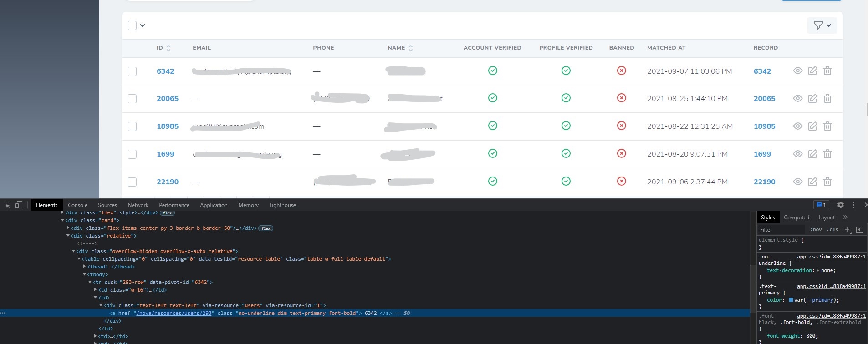Open user ID 20065 link

(x=168, y=99)
